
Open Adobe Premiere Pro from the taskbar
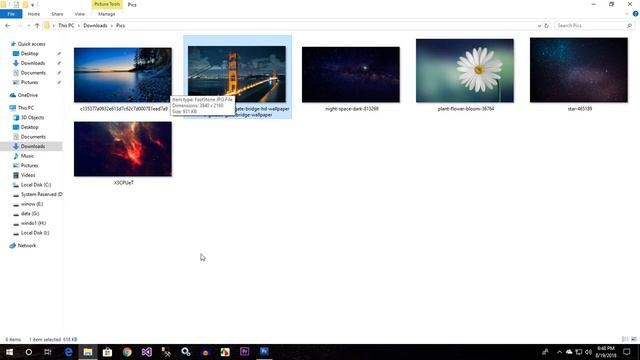[244, 352]
